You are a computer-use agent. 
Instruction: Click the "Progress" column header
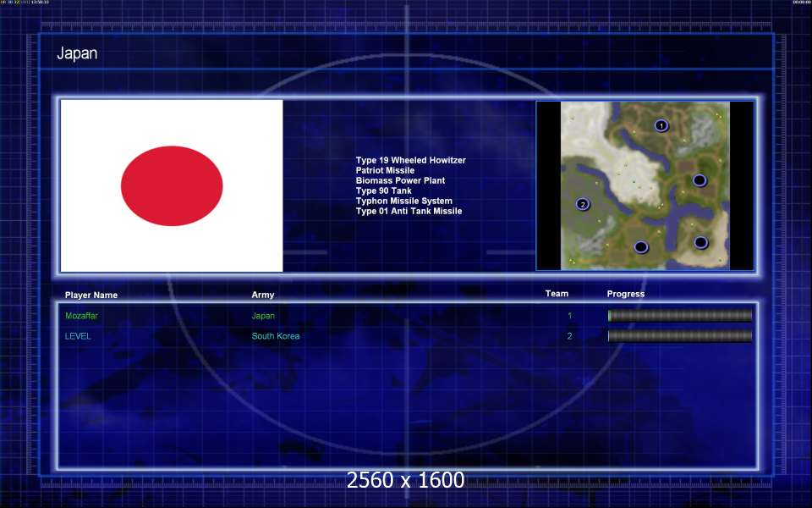[x=626, y=294]
